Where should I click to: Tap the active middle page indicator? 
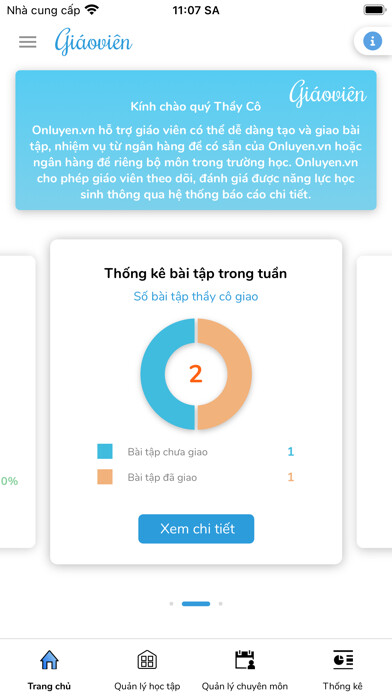tap(196, 604)
